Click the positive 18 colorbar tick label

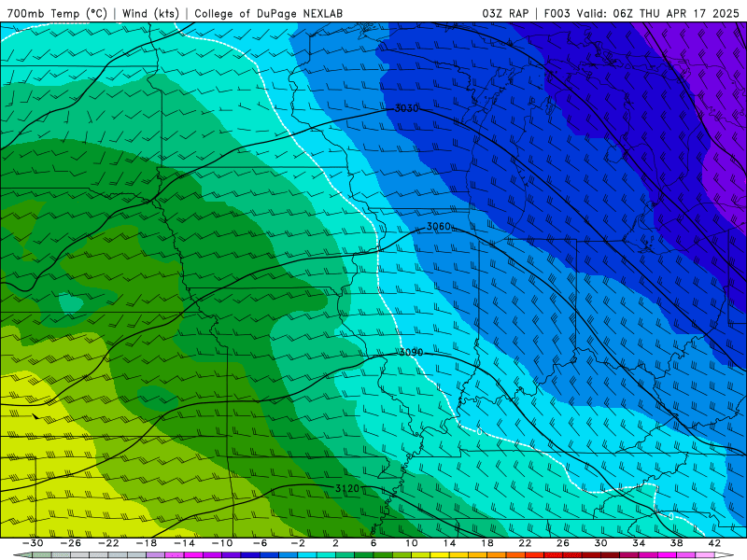click(x=486, y=543)
